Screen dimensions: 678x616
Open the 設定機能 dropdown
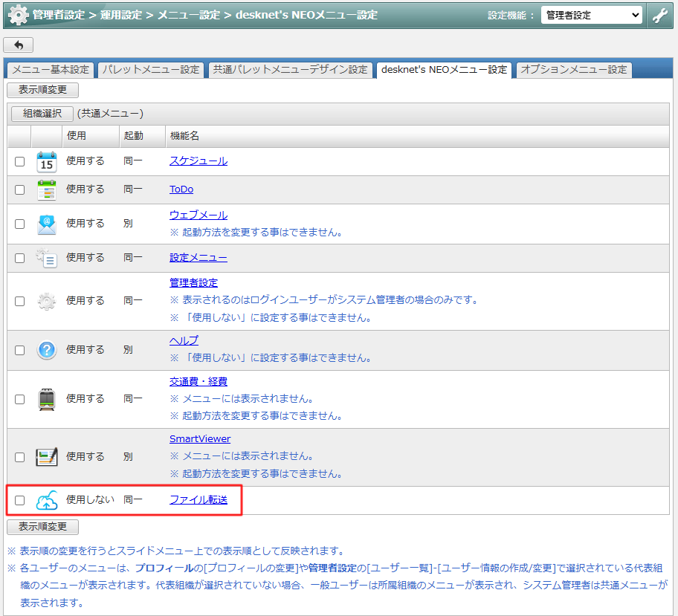point(591,15)
